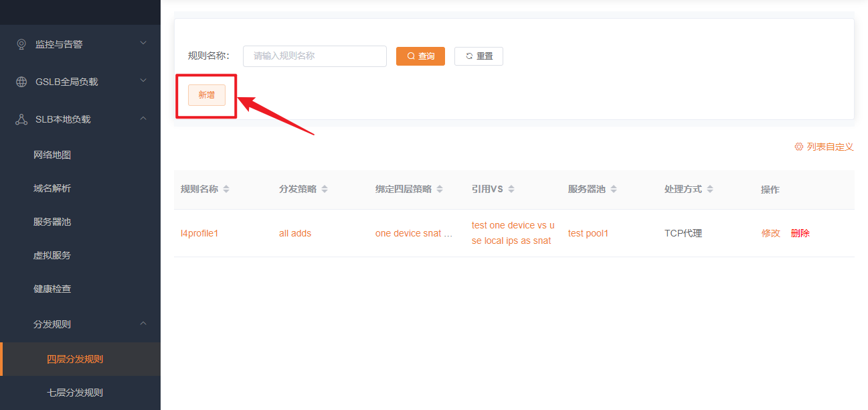The width and height of the screenshot is (868, 410).
Task: Sort by 规则名称 column sort icon
Action: [226, 190]
